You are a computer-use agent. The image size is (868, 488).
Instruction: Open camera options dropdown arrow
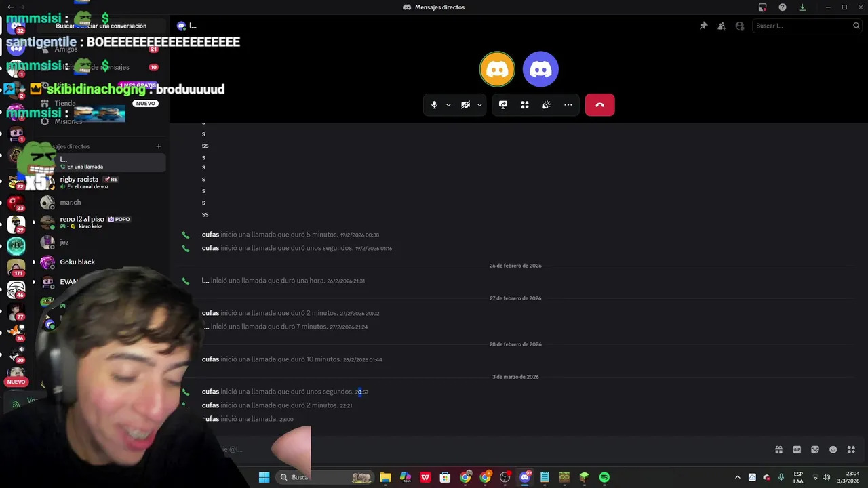coord(479,105)
